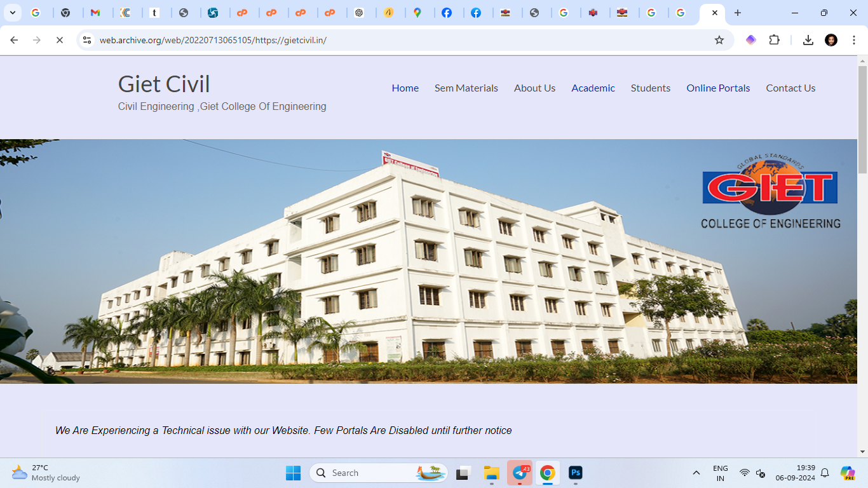Open the Chrome three-dot menu

click(853, 40)
